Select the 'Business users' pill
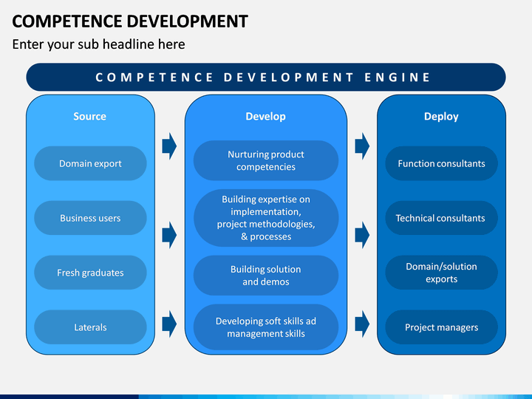Screen dimensions: 532x399 (90, 218)
